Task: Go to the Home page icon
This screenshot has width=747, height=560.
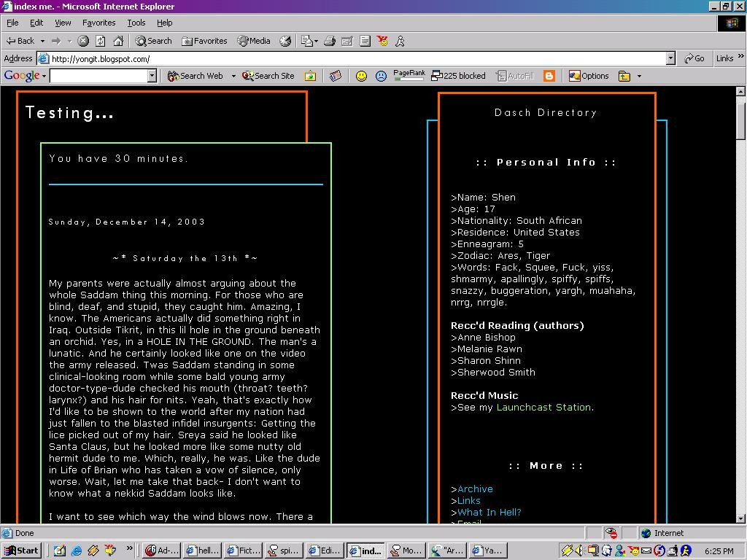Action: point(118,41)
